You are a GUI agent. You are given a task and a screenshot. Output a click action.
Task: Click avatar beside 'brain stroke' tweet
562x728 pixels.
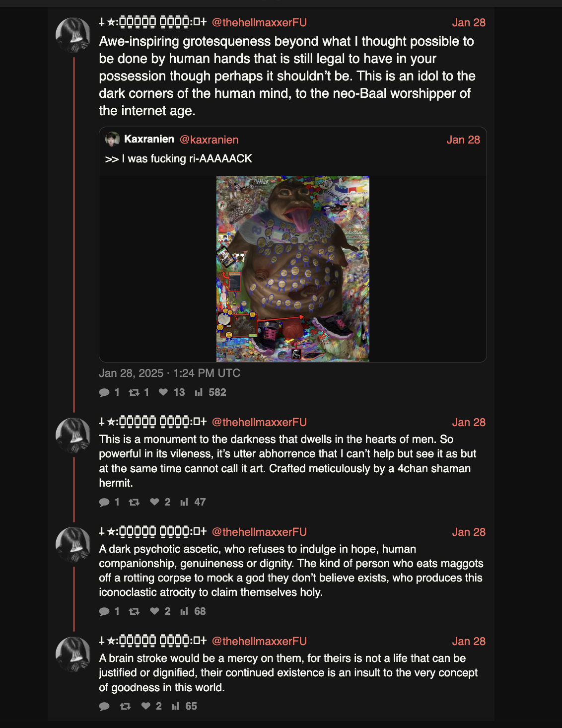[x=73, y=655]
